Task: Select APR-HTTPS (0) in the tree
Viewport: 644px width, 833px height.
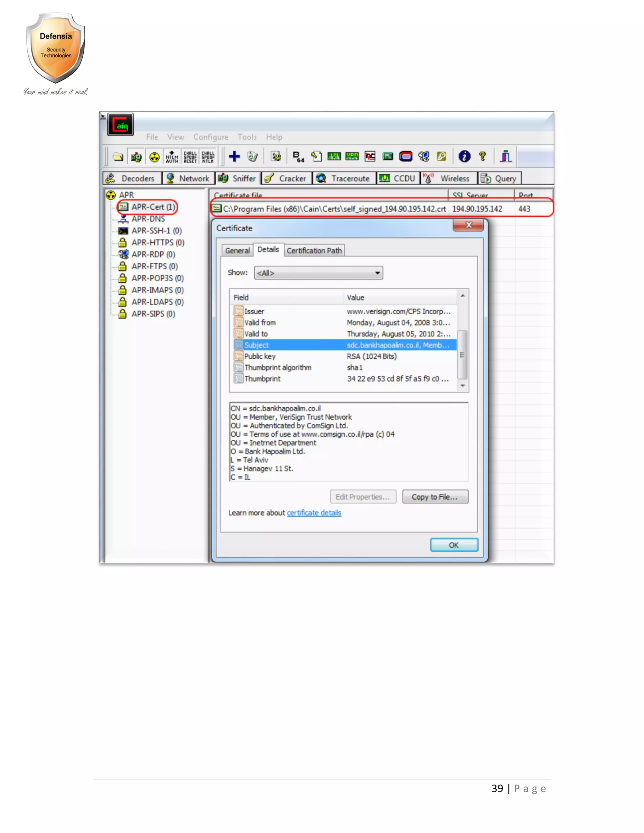Action: pyautogui.click(x=158, y=242)
